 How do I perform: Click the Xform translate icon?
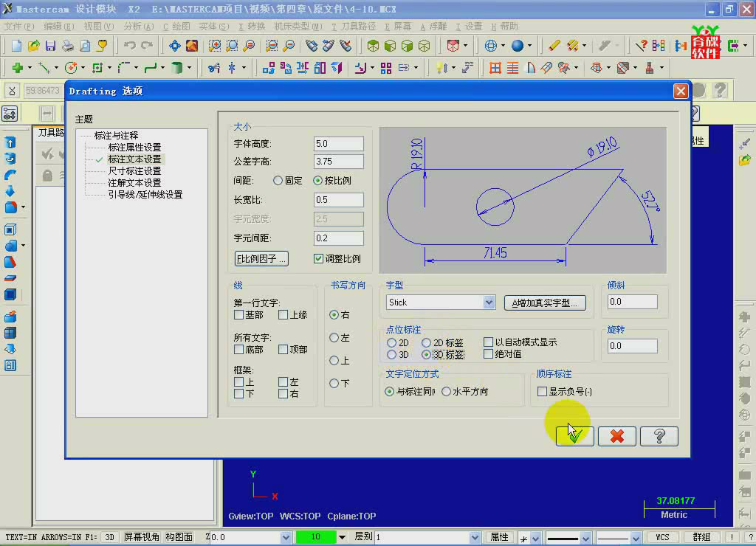coord(269,68)
